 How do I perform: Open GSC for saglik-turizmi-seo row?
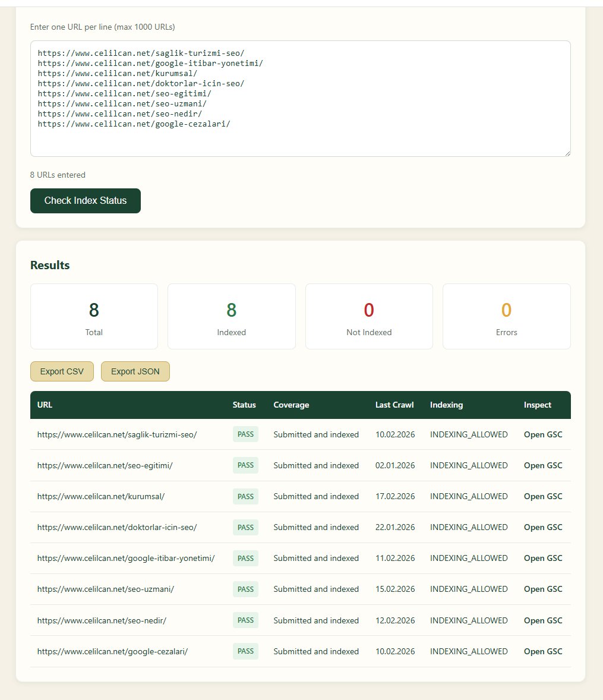543,434
